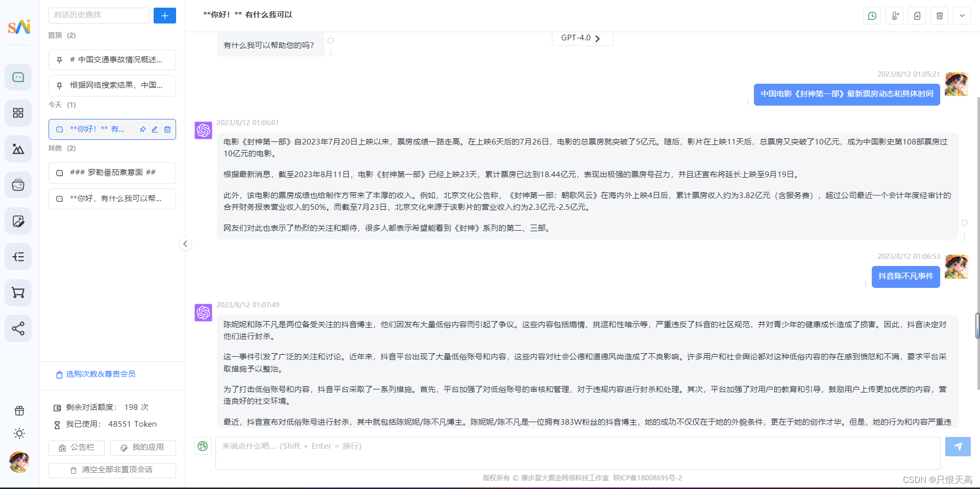Open the app grid icon in sidebar
Screen dimensions: 980x489
[18, 113]
